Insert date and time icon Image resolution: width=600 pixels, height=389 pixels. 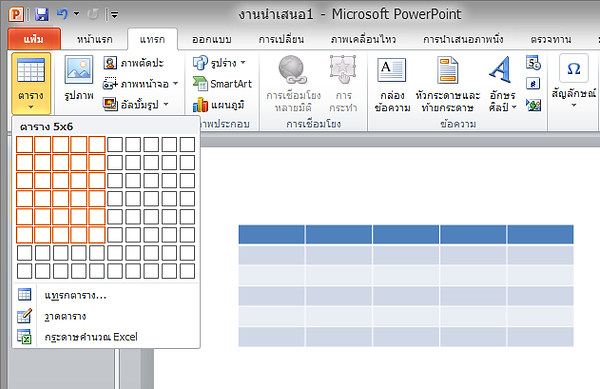533,63
